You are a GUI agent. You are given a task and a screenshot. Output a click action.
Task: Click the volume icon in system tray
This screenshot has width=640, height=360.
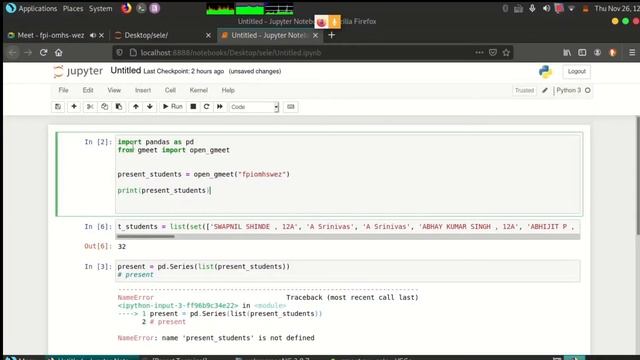coord(546,9)
